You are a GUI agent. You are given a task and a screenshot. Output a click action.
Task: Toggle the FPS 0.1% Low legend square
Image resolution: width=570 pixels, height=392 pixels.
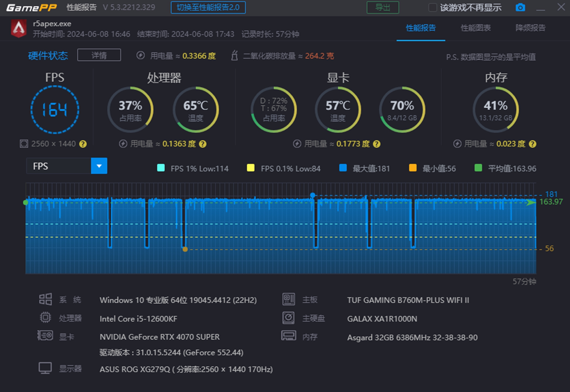pyautogui.click(x=251, y=168)
